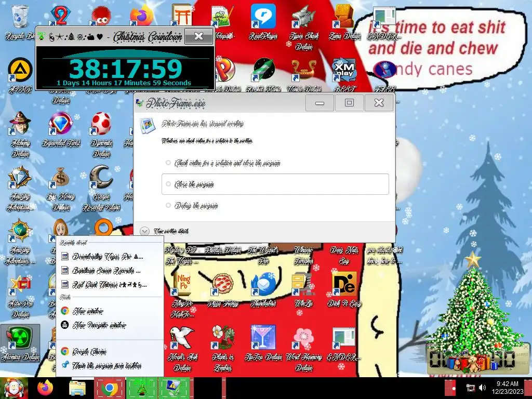This screenshot has height=399, width=532.
Task: Reopen 'Bandicam Screen Recorder' recent entry
Action: (110, 271)
